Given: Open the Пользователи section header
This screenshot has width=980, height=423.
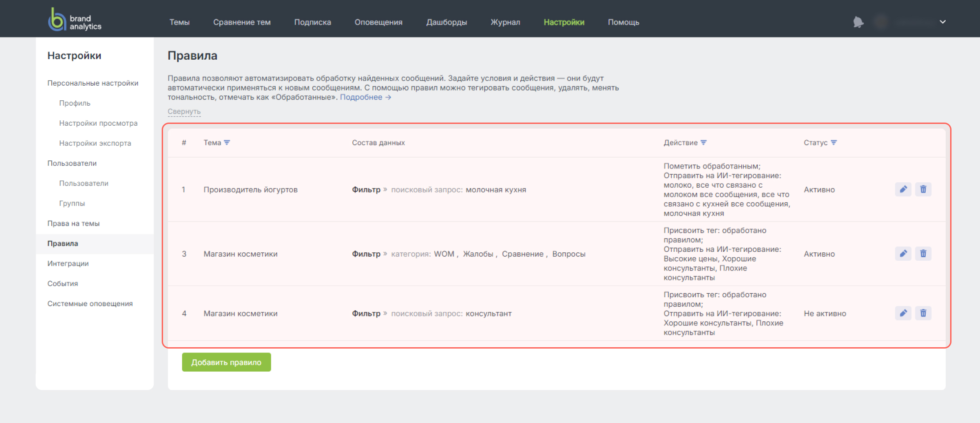Looking at the screenshot, I should click(72, 163).
